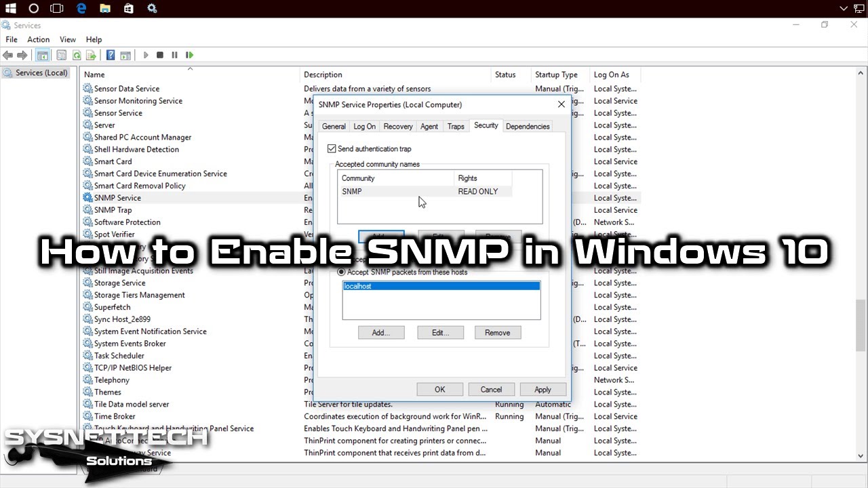Toggle Send authentication trap checkbox
868x488 pixels.
[x=332, y=148]
